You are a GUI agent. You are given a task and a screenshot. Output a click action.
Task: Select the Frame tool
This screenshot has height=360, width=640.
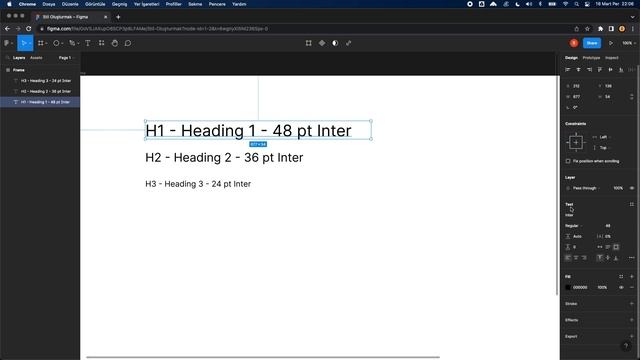tap(41, 43)
